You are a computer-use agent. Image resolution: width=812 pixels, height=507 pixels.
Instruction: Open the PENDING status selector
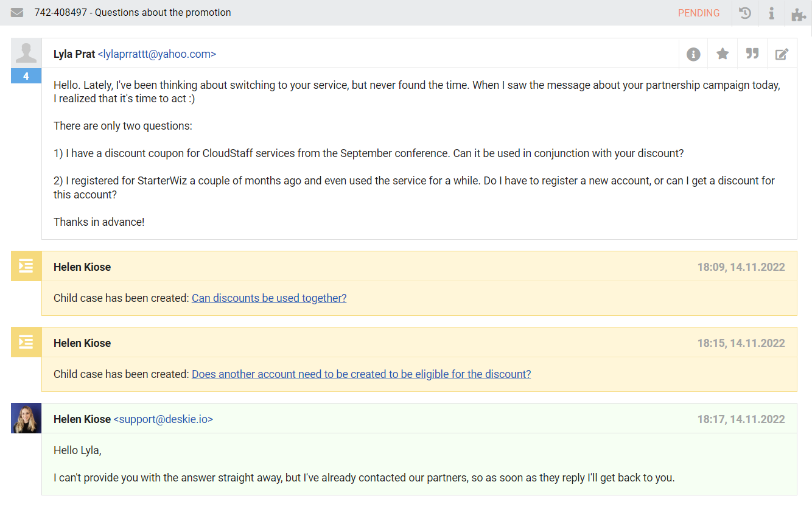pos(698,13)
